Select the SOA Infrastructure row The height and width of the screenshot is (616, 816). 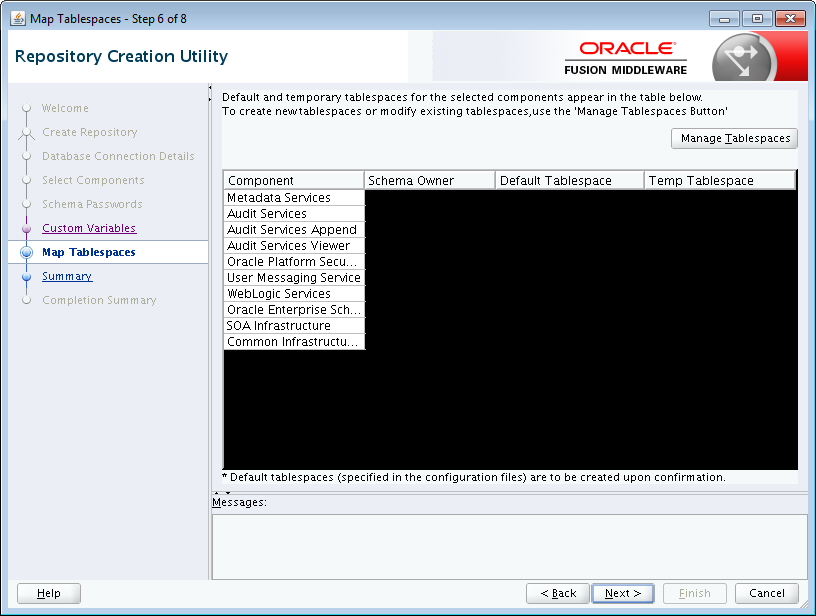coord(293,325)
